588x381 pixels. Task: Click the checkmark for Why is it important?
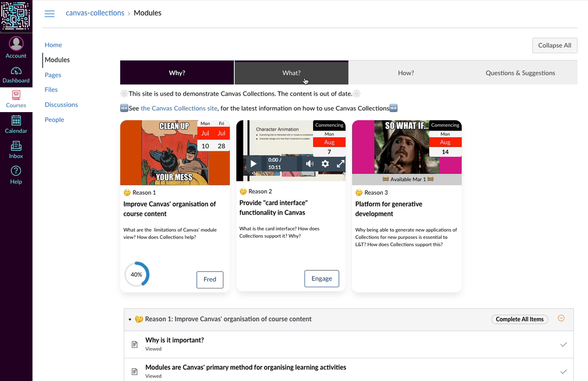point(563,344)
